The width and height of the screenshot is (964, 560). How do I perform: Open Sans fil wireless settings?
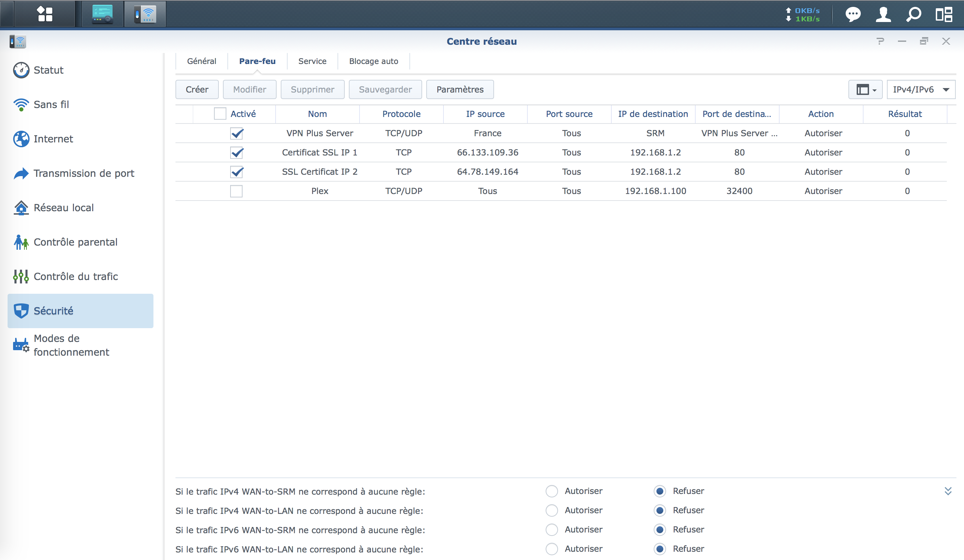click(51, 105)
